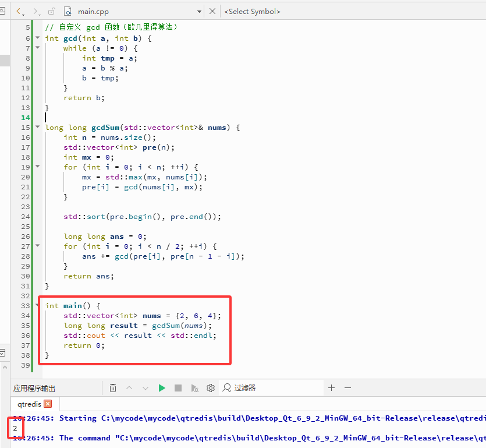This screenshot has width=486, height=448.
Task: Collapse the gcd function fold on line 6
Action: click(37, 38)
